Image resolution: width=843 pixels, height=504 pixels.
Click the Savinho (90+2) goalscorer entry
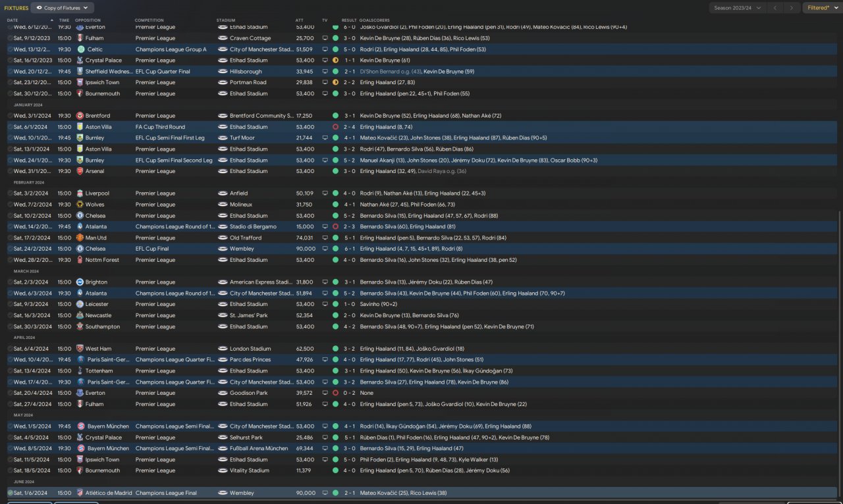(x=377, y=304)
